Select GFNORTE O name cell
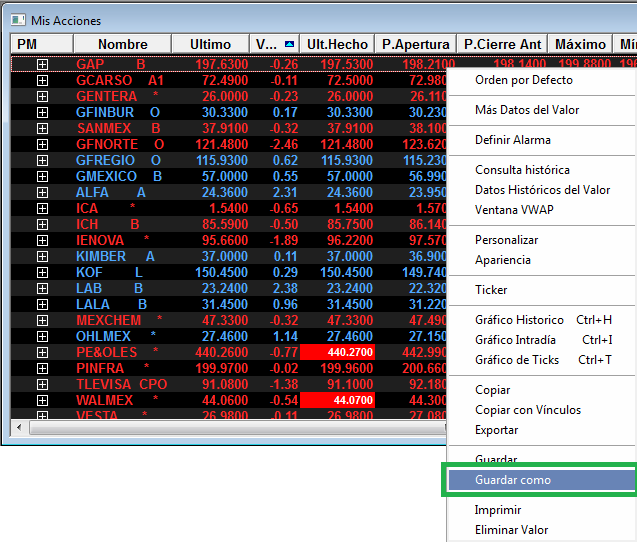Screen dimensions: 637x547 (120, 144)
